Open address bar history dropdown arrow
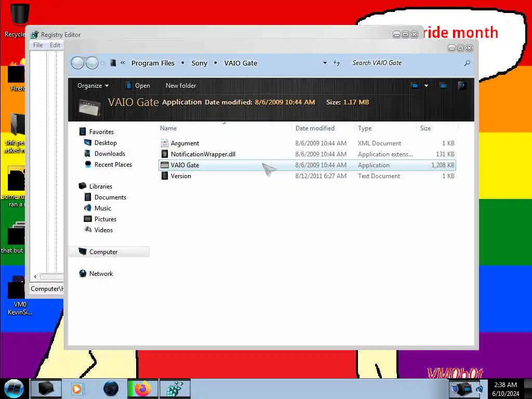This screenshot has width=532, height=399. coord(325,63)
